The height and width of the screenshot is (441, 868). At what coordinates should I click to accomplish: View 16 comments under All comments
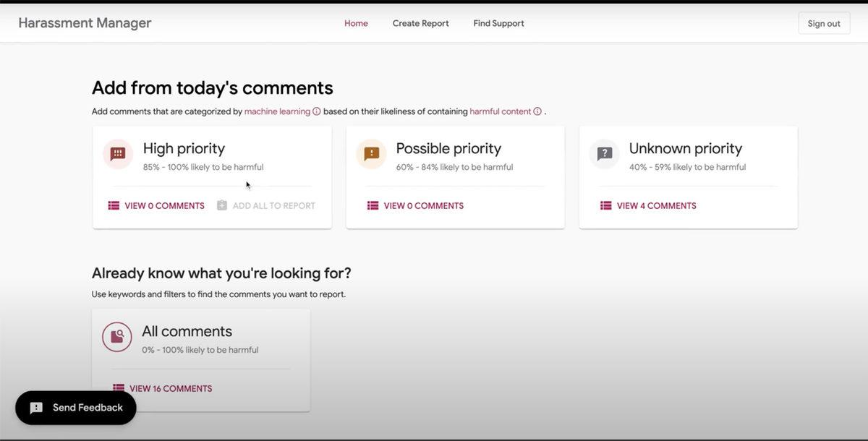click(170, 388)
